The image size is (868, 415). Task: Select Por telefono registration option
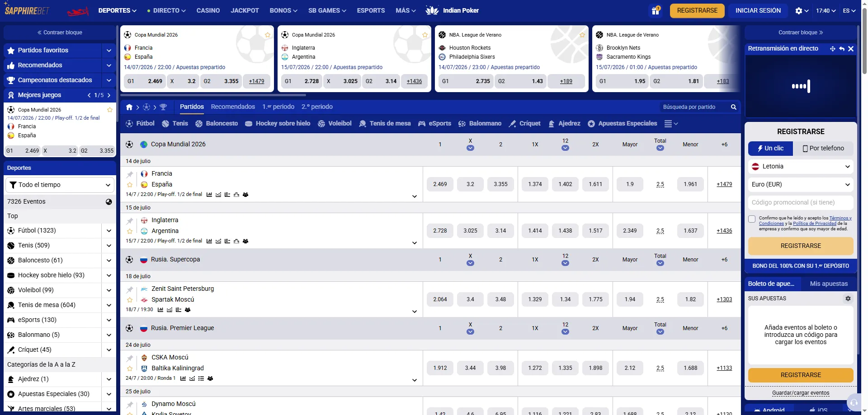[x=823, y=148]
